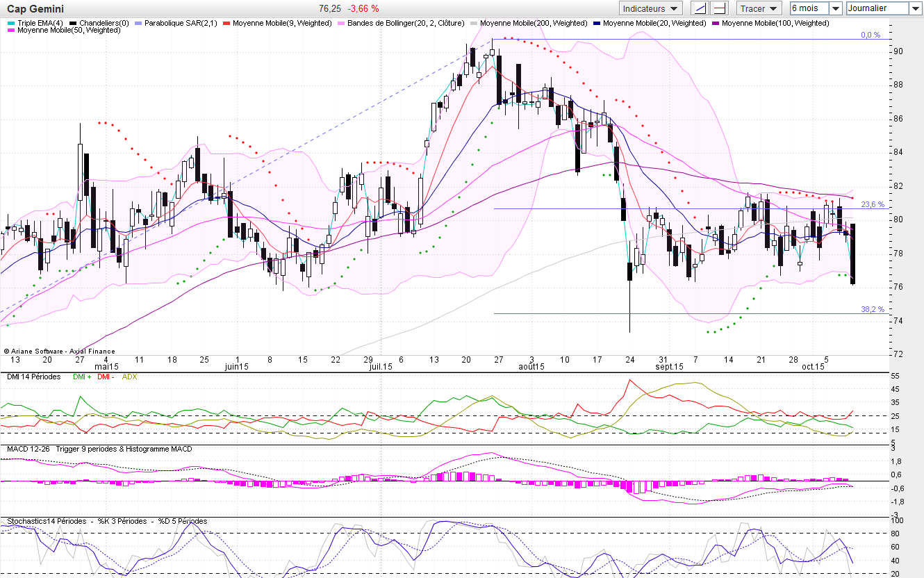The height and width of the screenshot is (578, 924).
Task: Select the Chandeliers(0) legend label
Action: pos(104,23)
